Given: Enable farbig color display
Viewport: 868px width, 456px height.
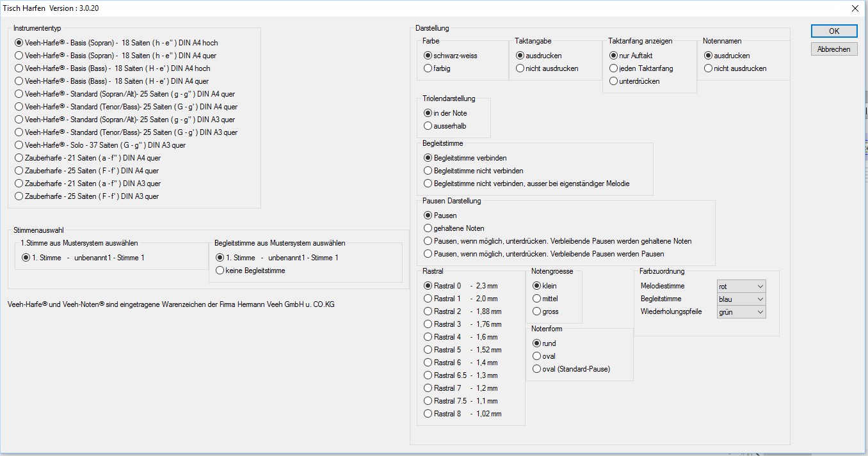Looking at the screenshot, I should [428, 68].
